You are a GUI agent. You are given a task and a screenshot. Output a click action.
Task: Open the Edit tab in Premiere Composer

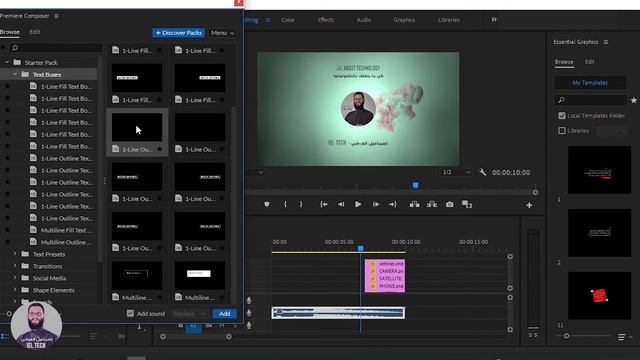[x=35, y=32]
